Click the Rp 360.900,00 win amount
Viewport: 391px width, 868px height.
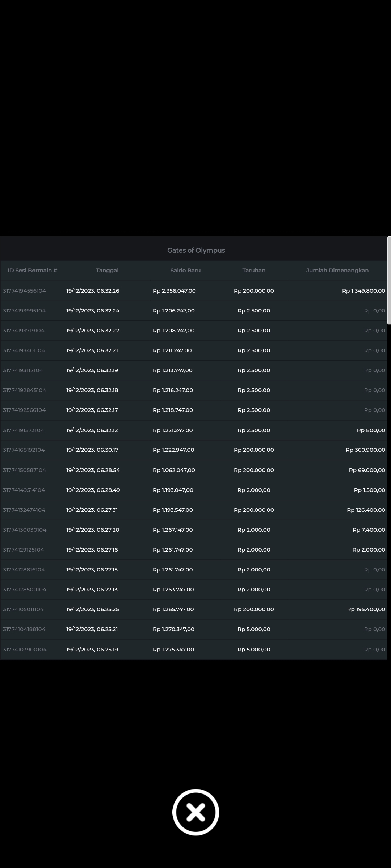coord(365,450)
